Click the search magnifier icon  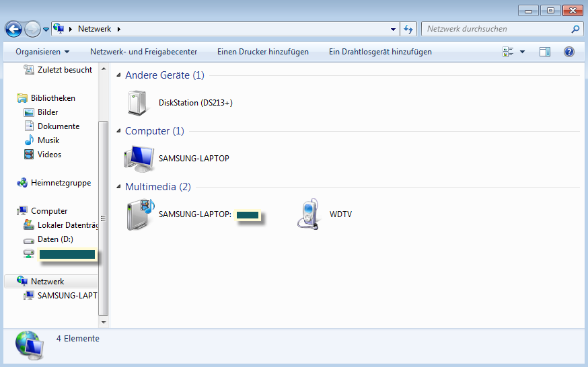point(575,29)
